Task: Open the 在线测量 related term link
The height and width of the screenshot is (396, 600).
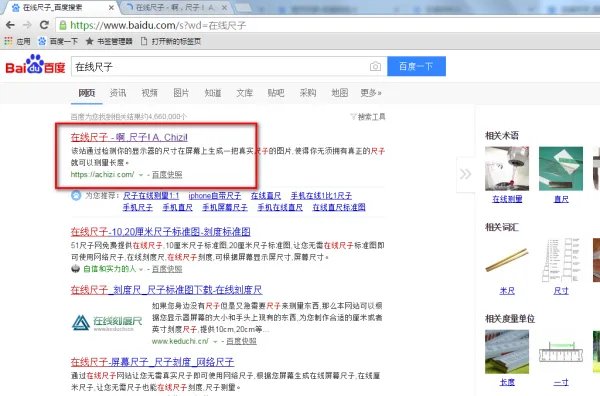Action: 507,199
